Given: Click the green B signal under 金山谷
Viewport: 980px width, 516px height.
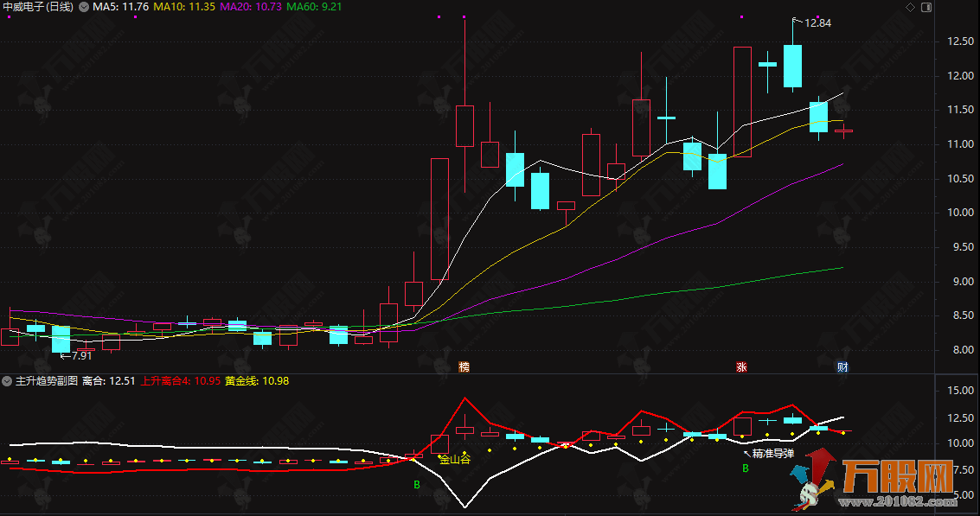Looking at the screenshot, I should click(x=416, y=485).
